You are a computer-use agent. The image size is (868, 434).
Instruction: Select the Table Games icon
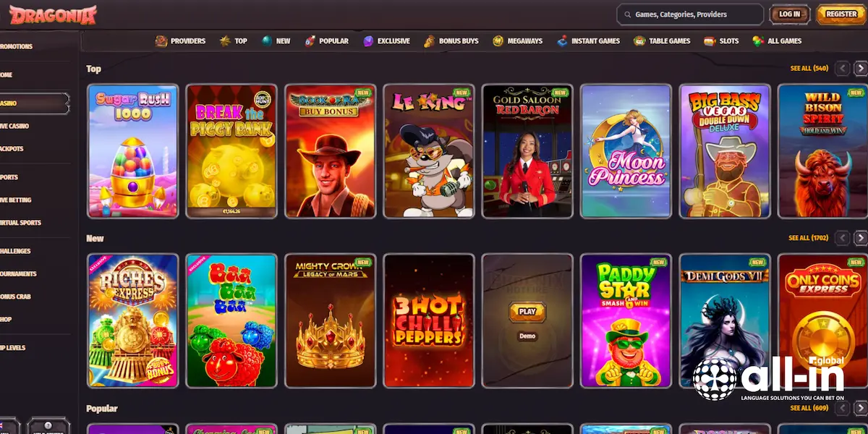pos(639,41)
